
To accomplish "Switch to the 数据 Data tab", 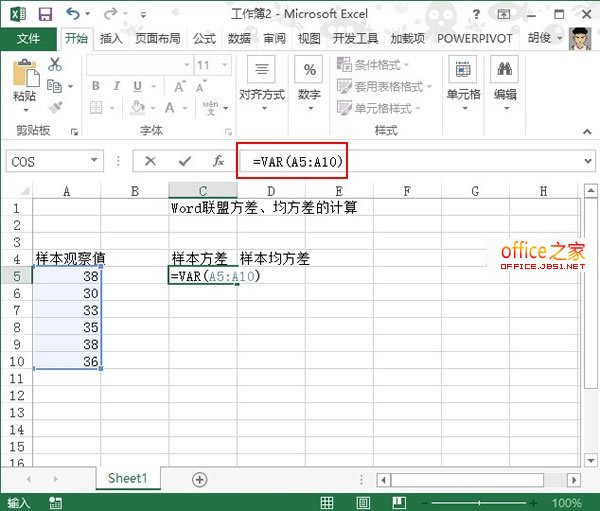I will click(240, 38).
